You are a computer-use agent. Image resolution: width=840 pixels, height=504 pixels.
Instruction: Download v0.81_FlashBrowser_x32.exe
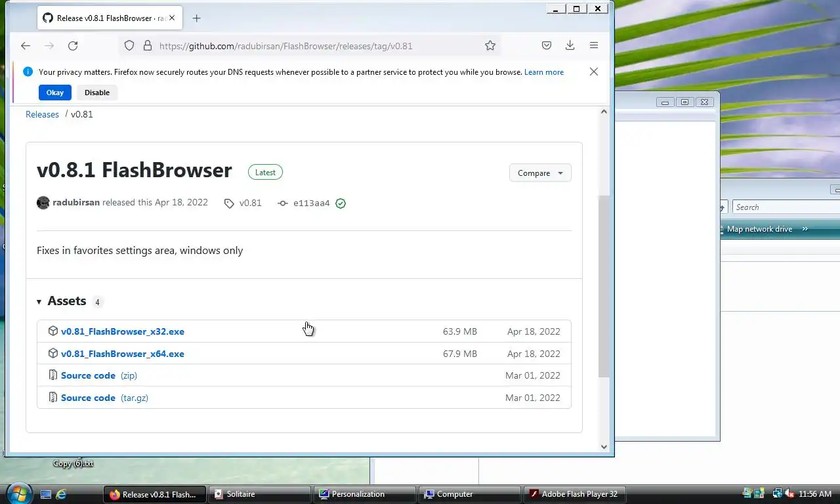tap(123, 331)
